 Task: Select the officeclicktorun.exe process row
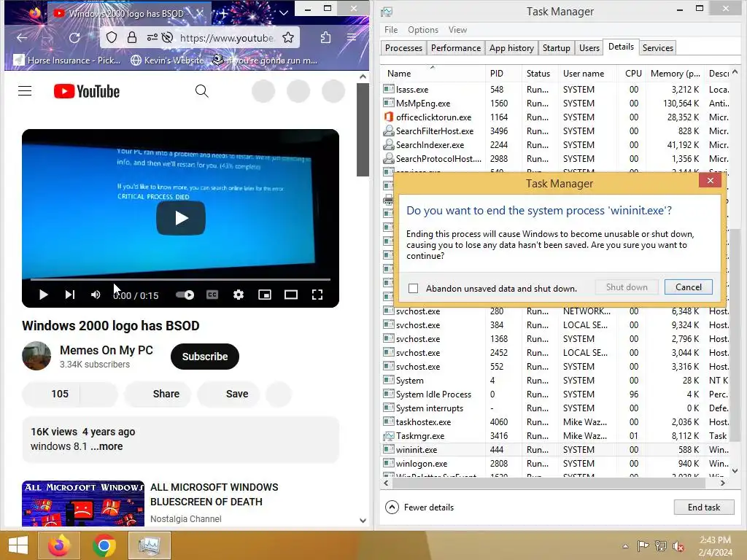555,117
